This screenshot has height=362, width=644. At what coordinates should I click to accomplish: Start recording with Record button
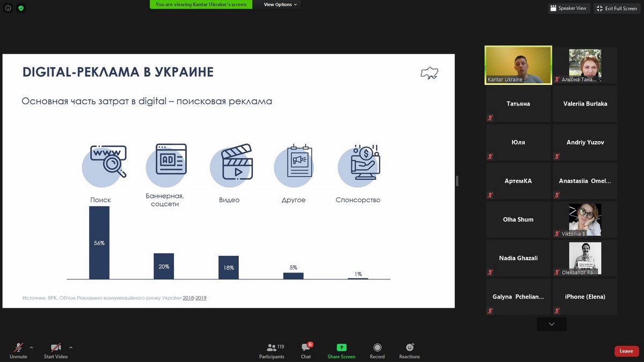[x=377, y=350]
